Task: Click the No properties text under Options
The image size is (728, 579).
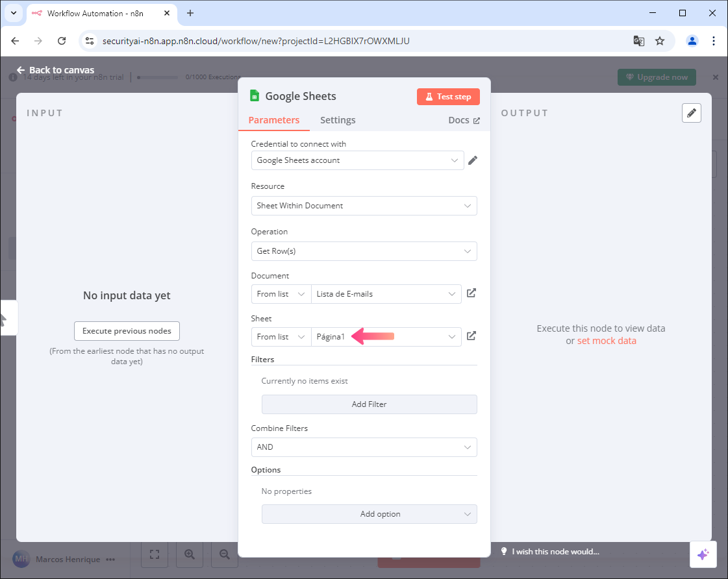Action: pos(286,491)
